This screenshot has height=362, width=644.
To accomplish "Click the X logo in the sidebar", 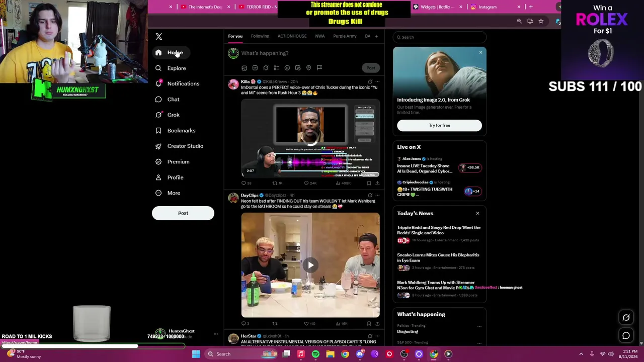I will [x=159, y=37].
